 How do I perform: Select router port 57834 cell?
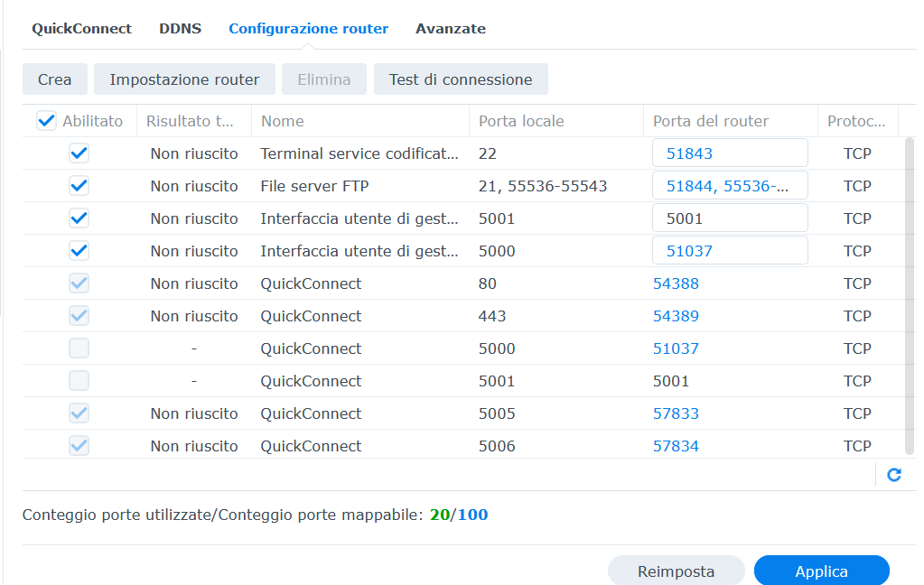[676, 446]
